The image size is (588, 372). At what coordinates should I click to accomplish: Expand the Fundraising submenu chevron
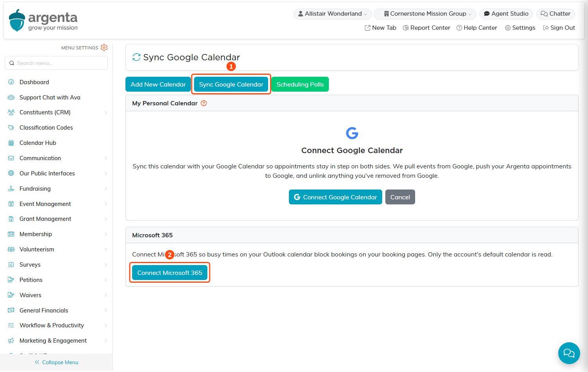[x=106, y=189]
